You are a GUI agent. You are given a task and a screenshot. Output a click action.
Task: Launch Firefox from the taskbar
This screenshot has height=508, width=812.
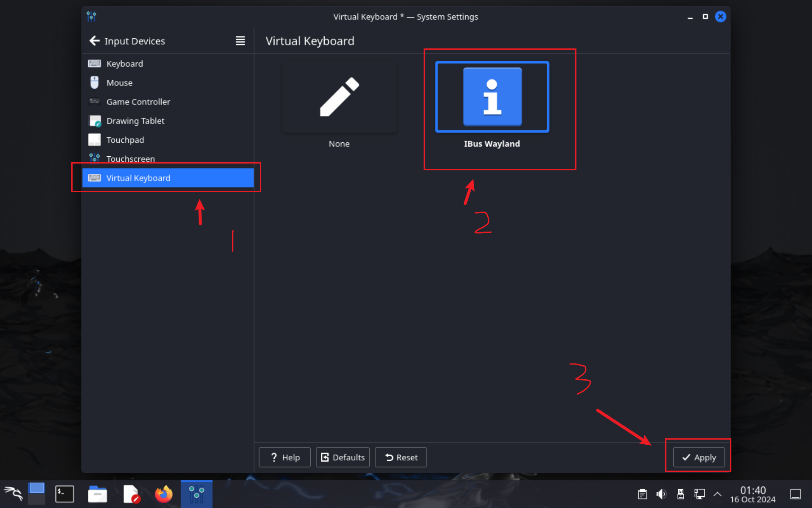click(164, 494)
